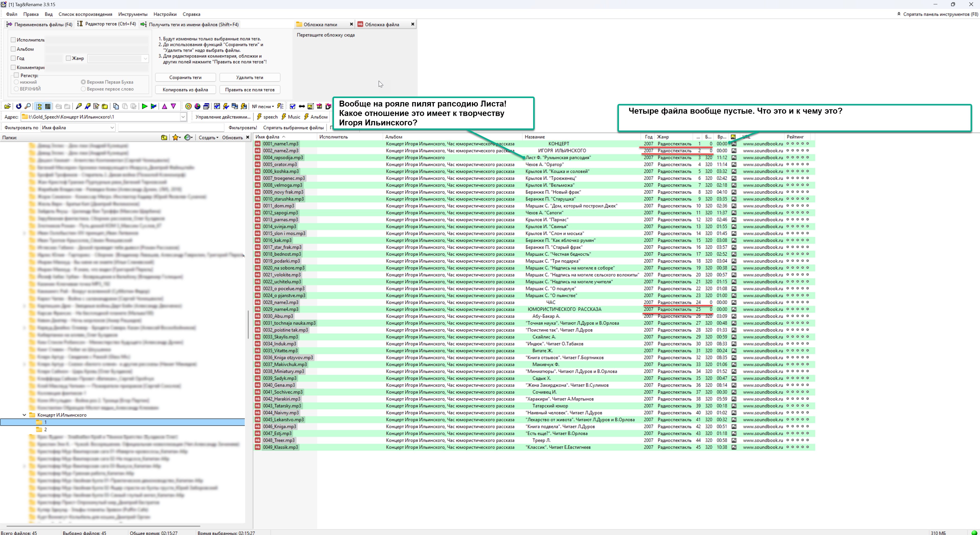Open the Имя файла filter dropdown
The image size is (980, 535).
click(112, 127)
